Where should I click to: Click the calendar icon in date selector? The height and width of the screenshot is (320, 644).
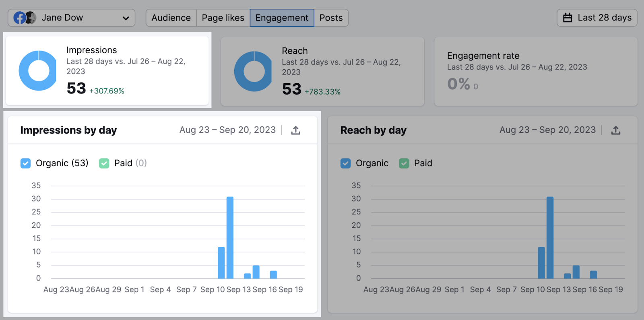568,18
